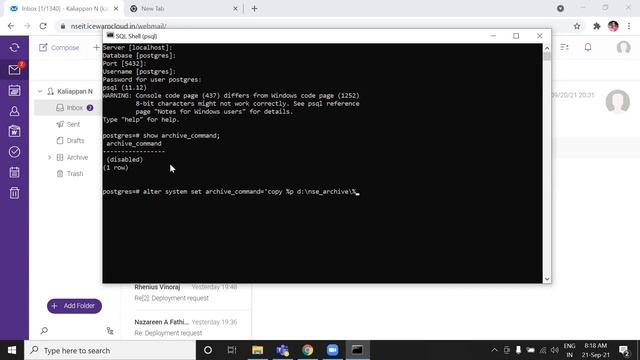Image resolution: width=640 pixels, height=360 pixels.
Task: Expand the Archive folder chevron
Action: pyautogui.click(x=49, y=157)
